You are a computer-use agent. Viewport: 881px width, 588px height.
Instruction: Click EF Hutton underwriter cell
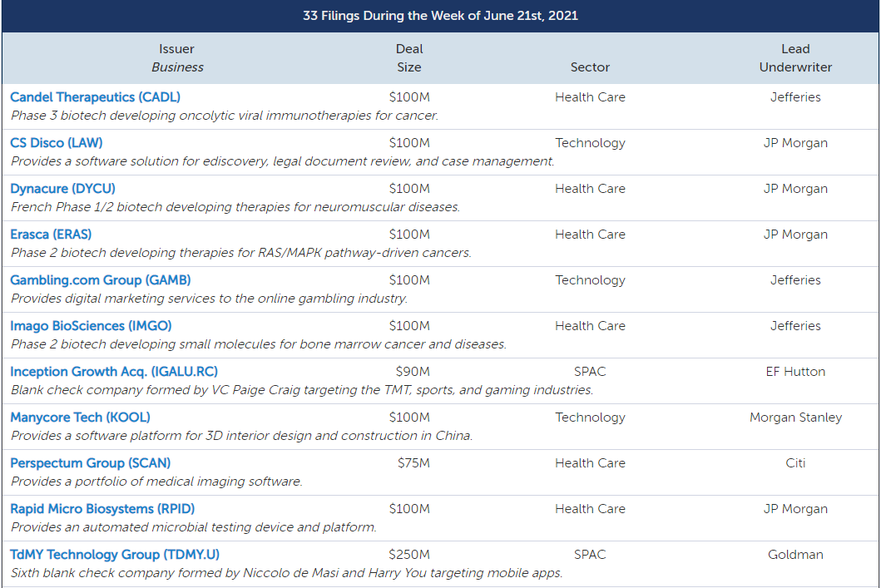point(795,372)
